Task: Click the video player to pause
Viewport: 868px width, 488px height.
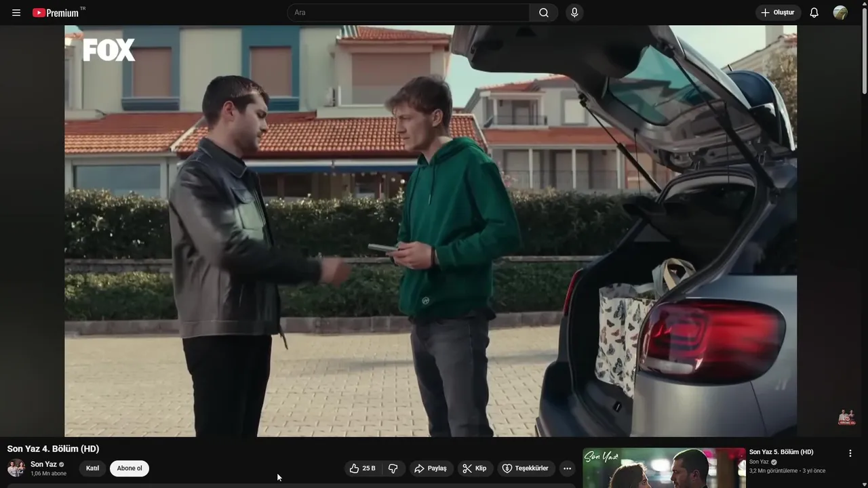Action: point(431,231)
